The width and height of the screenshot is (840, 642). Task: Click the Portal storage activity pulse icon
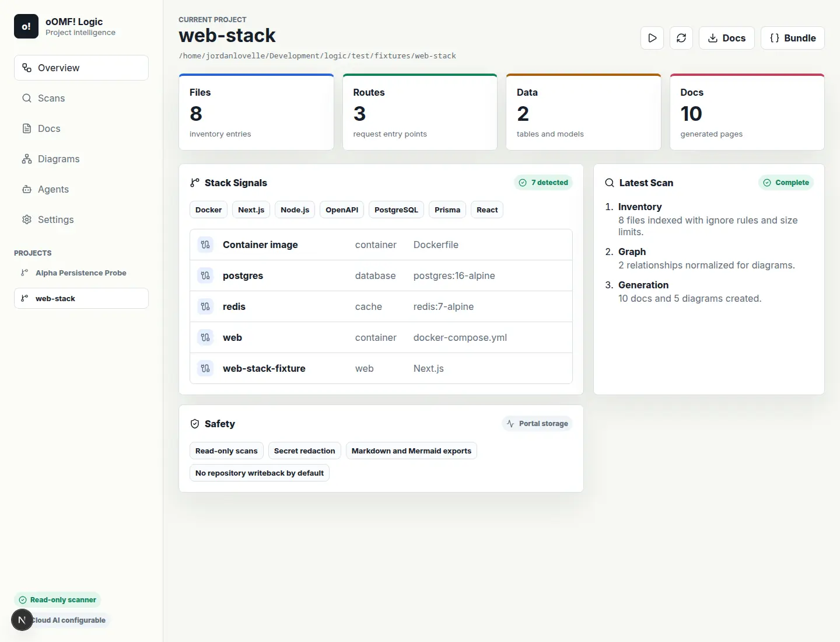[510, 424]
